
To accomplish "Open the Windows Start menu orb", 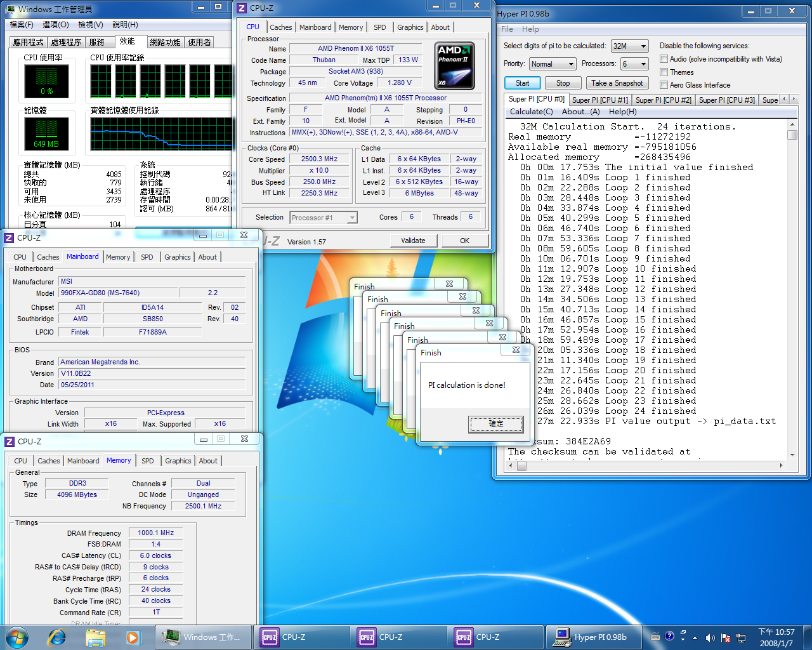I will click(17, 637).
